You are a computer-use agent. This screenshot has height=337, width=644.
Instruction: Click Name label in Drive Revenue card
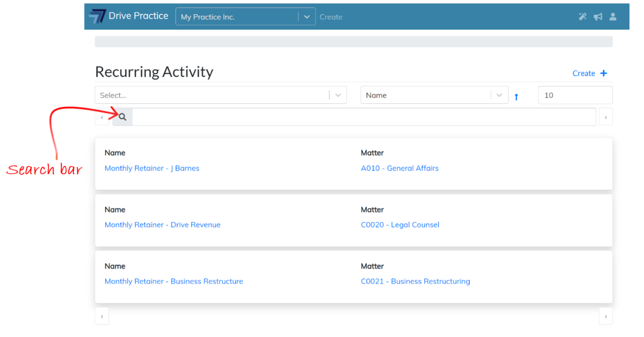(115, 209)
